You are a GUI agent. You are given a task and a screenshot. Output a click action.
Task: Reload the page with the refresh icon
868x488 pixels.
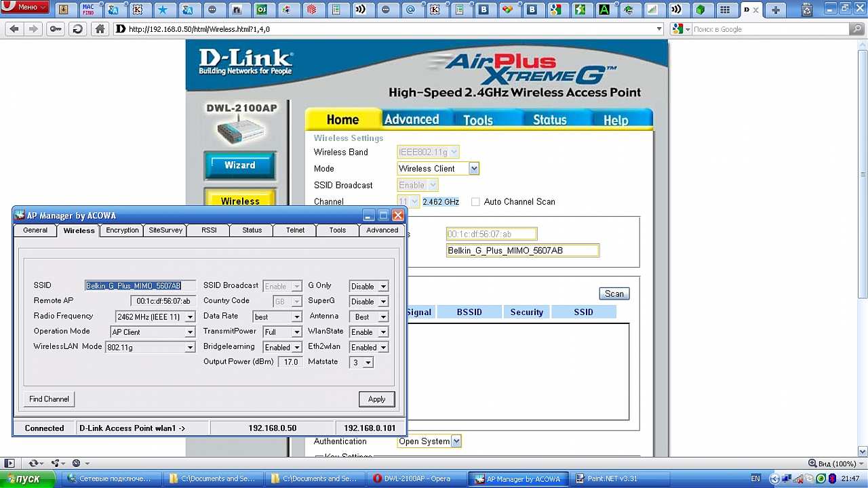[77, 29]
